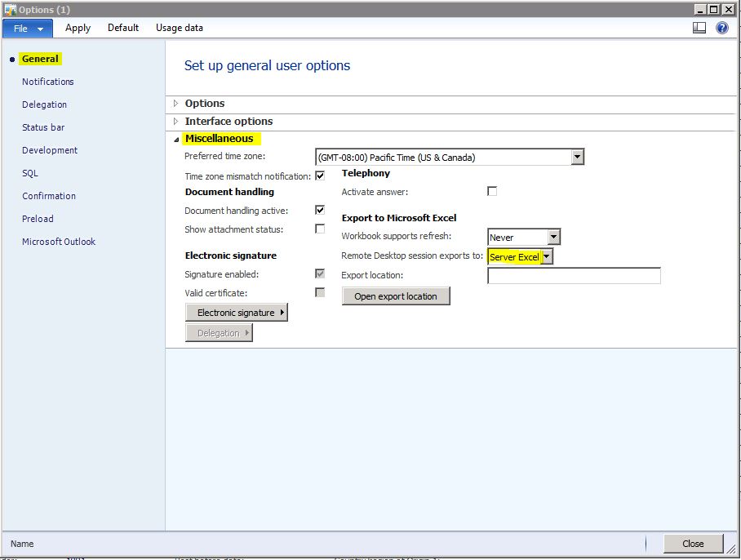Open the Usage data menu item
The width and height of the screenshot is (741, 560).
pyautogui.click(x=180, y=28)
